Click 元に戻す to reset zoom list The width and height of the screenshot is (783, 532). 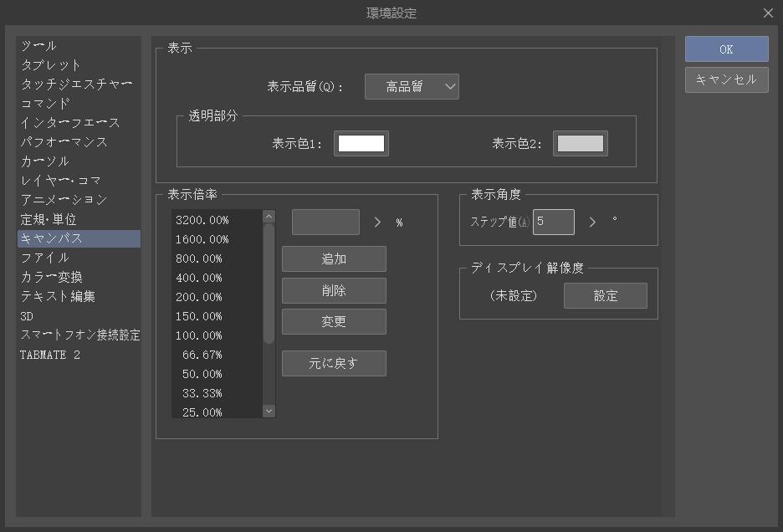pyautogui.click(x=334, y=363)
